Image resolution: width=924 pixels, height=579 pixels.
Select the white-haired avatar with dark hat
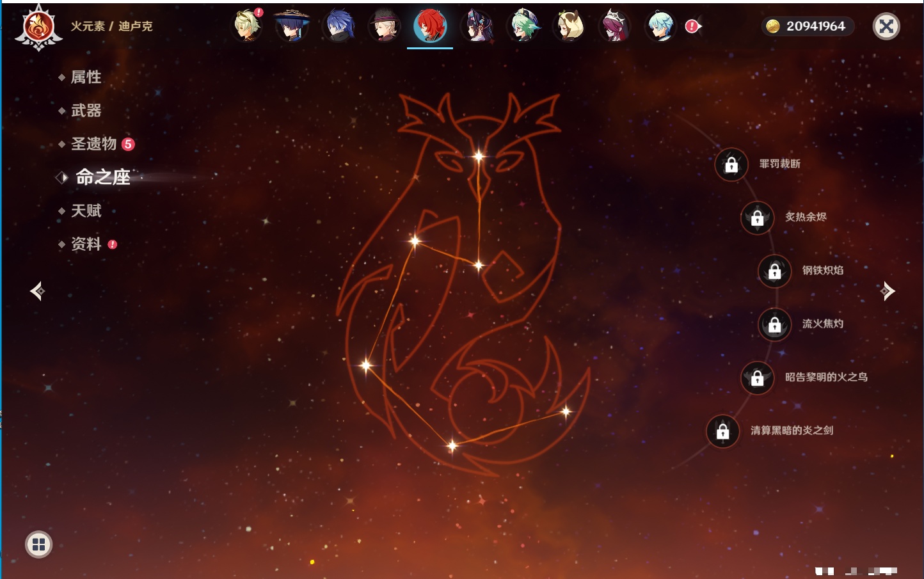tap(385, 26)
